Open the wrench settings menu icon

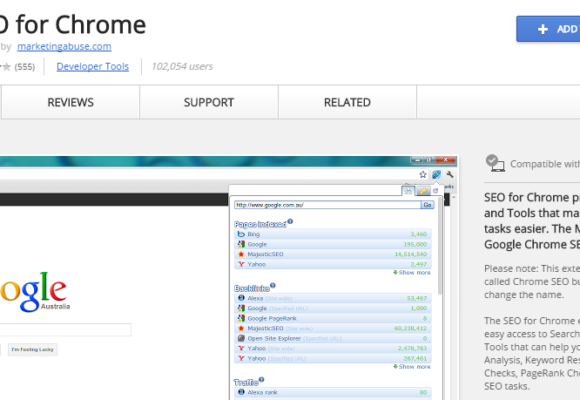tap(450, 174)
